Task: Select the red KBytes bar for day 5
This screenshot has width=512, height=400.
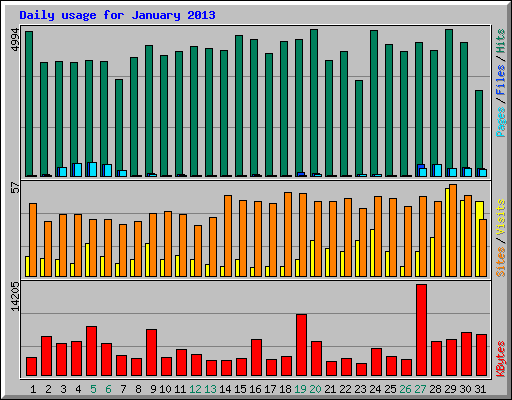Action: tap(91, 351)
